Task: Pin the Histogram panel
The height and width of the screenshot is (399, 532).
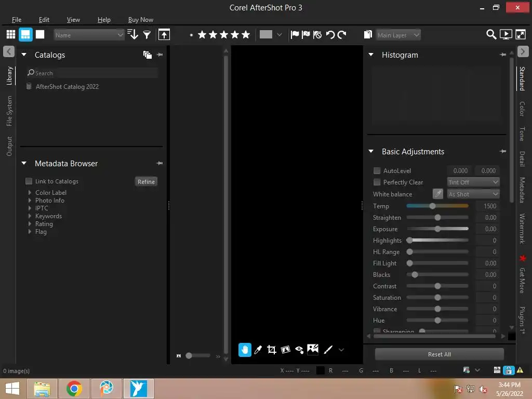Action: pos(503,55)
